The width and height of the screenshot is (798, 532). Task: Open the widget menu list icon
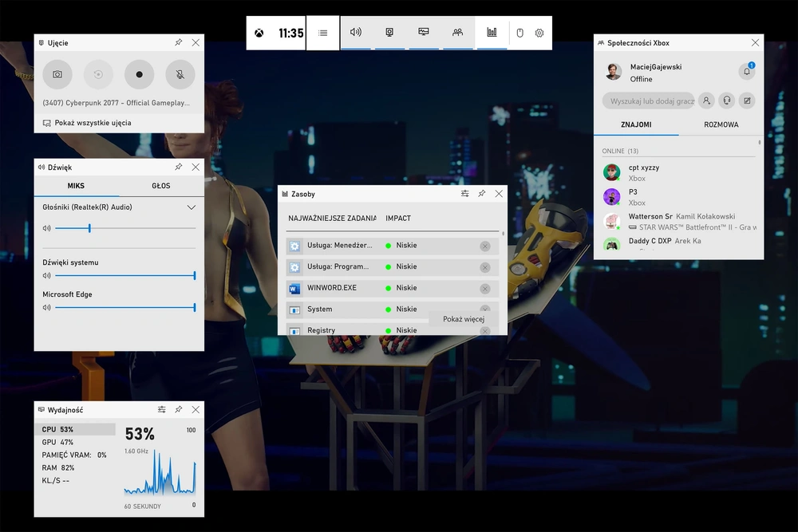pos(322,33)
